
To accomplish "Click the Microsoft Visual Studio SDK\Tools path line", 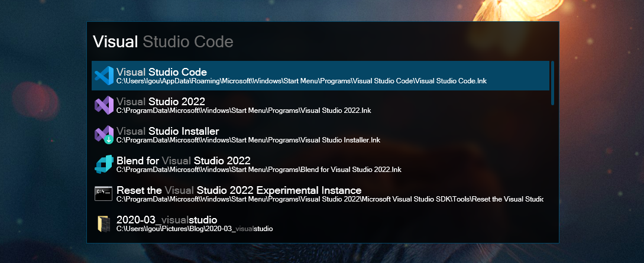I will coord(330,199).
